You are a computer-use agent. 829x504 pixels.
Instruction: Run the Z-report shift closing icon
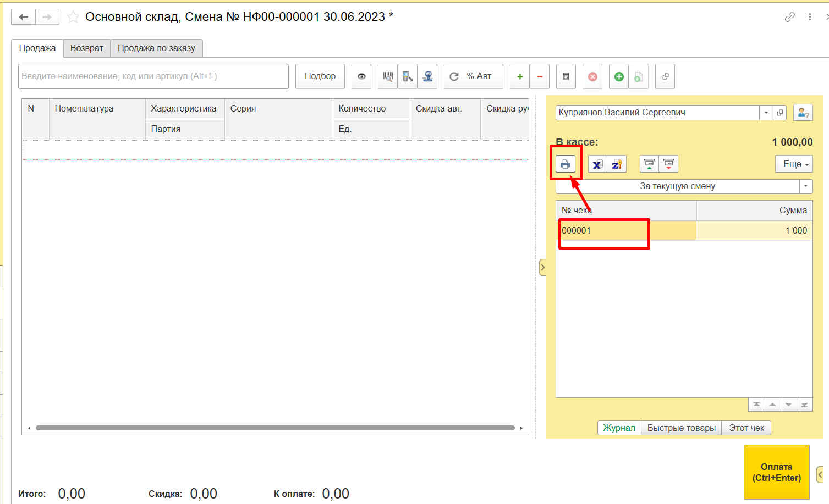click(x=617, y=164)
